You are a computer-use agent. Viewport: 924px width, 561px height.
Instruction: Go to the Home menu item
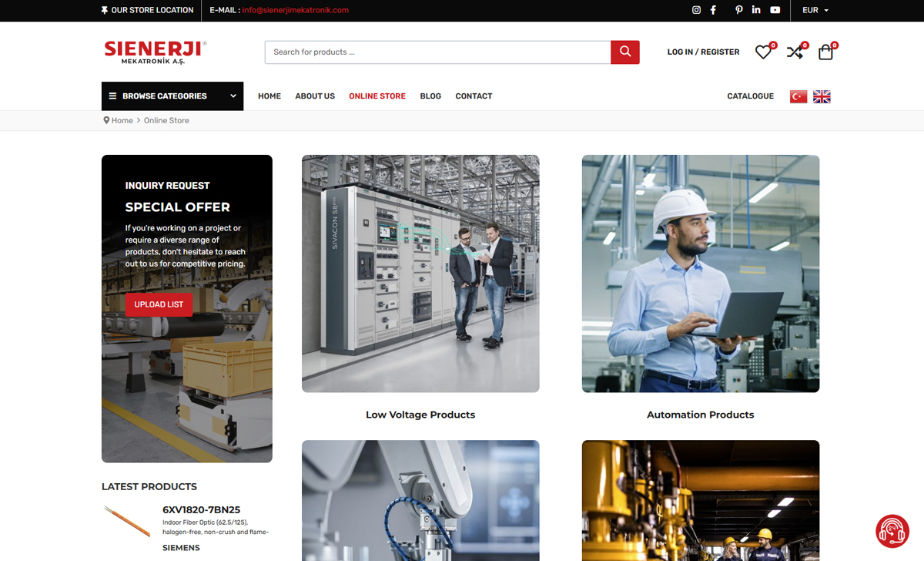tap(269, 96)
